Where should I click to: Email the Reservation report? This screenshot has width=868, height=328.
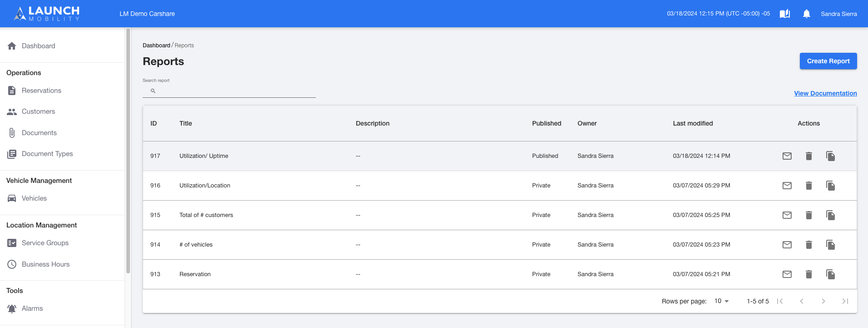coord(787,274)
